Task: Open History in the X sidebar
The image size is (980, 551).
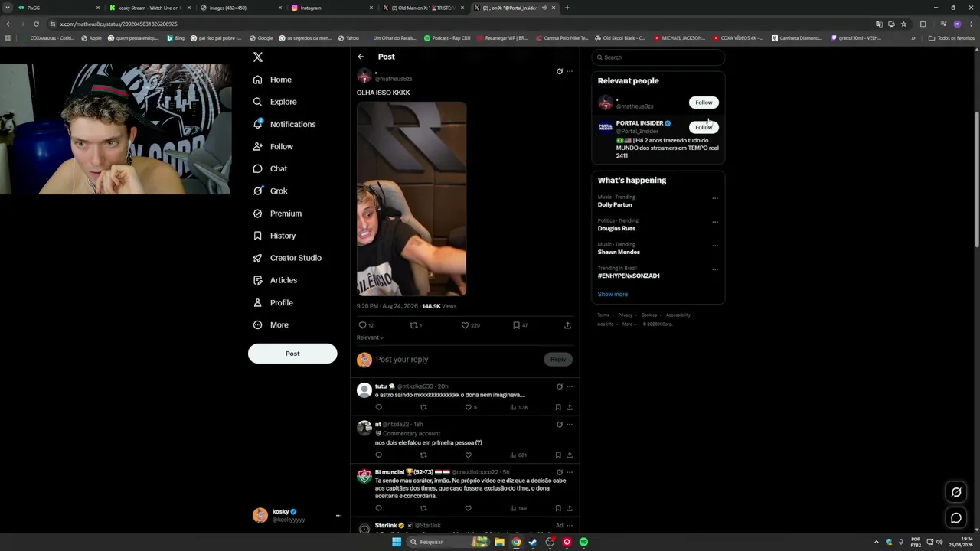Action: pyautogui.click(x=274, y=236)
